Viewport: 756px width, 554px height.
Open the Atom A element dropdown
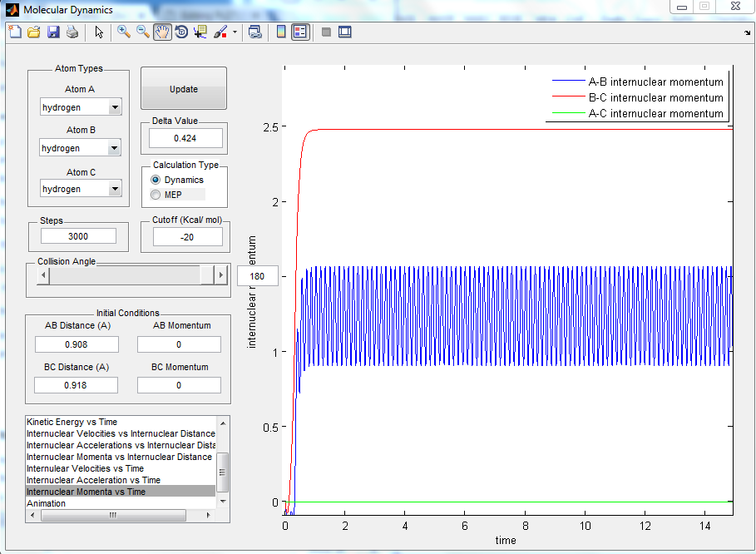tap(115, 107)
